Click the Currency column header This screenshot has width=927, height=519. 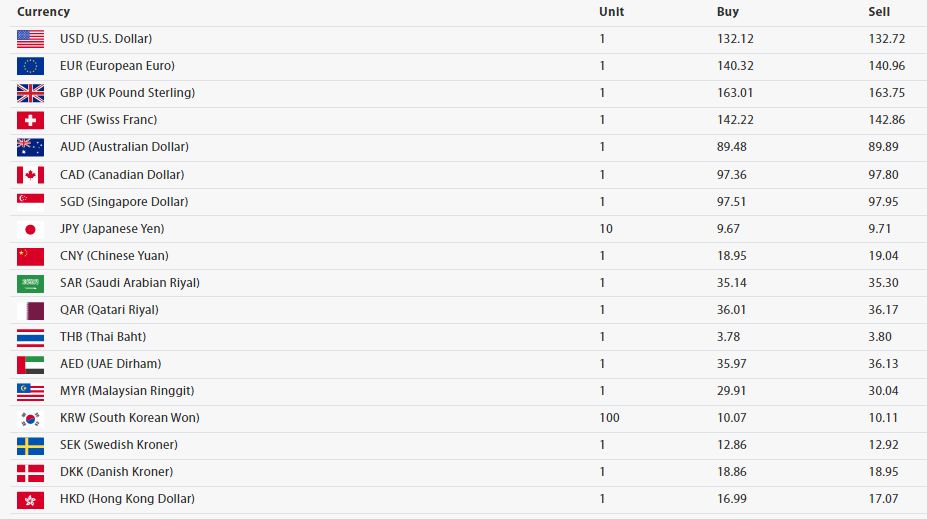[x=43, y=12]
